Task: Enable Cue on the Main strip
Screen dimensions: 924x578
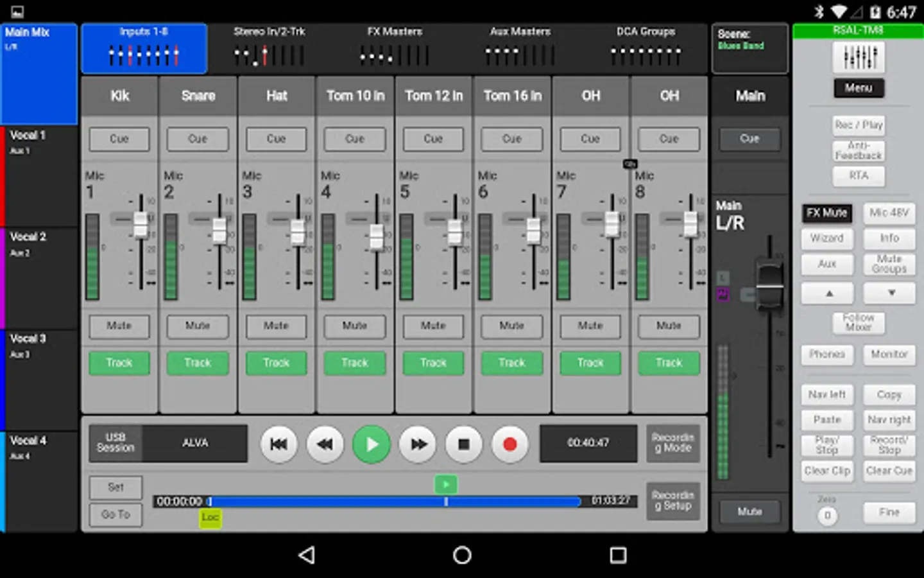Action: pyautogui.click(x=749, y=139)
